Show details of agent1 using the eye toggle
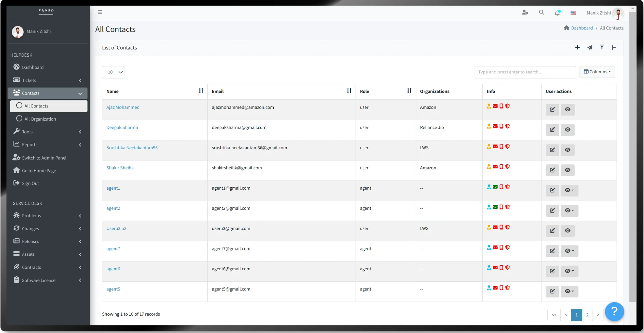The image size is (644, 333). click(x=569, y=191)
